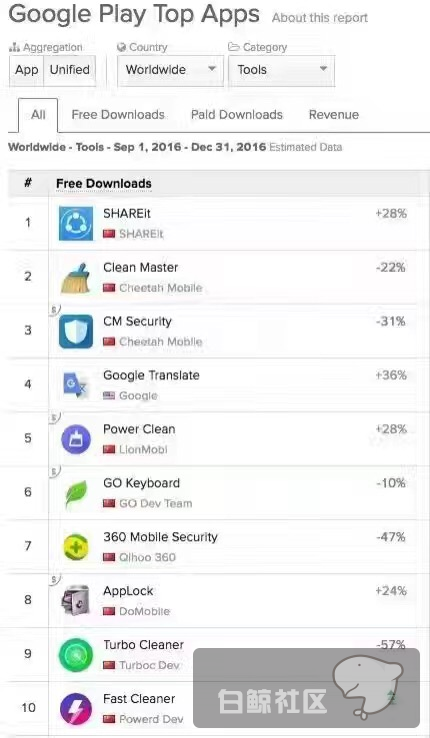Switch to the Free Downloads tab
Screen dimensions: 430x738
(x=118, y=115)
